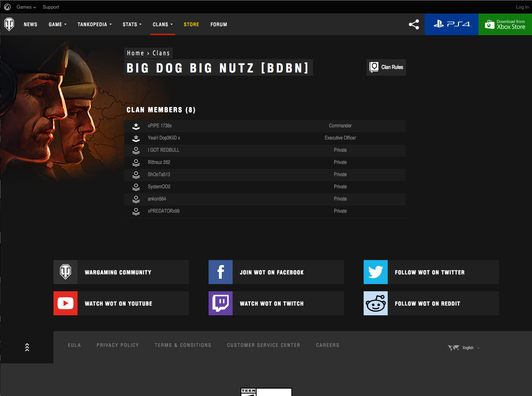Open the PRIVACY POLICY footer link
This screenshot has width=532, height=396.
[x=118, y=345]
